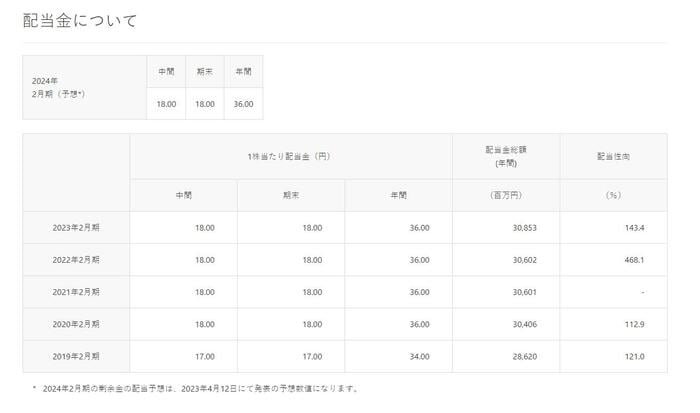Select the 36.00 annual forecast value
This screenshot has height=413, width=700.
tap(243, 103)
